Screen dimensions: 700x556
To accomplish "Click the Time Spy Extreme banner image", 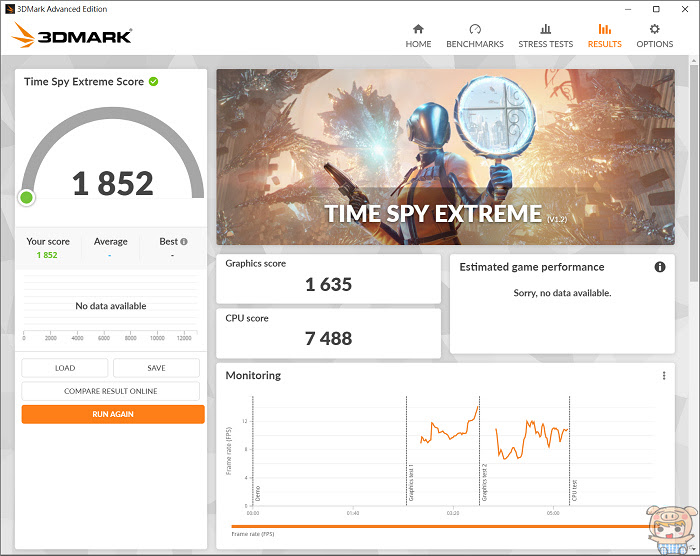I will (446, 157).
